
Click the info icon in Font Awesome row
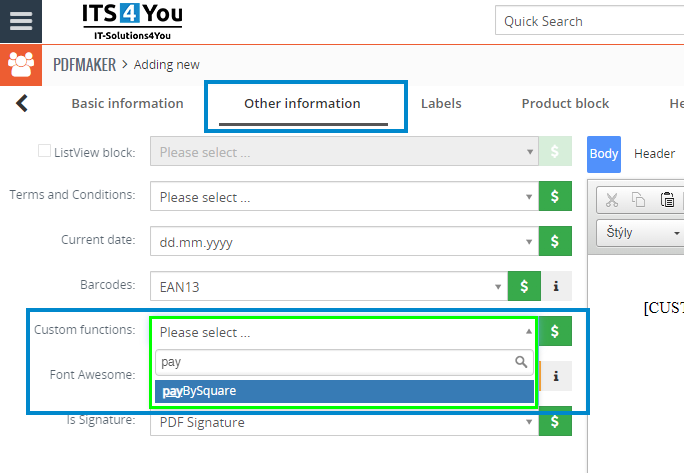[x=556, y=376]
